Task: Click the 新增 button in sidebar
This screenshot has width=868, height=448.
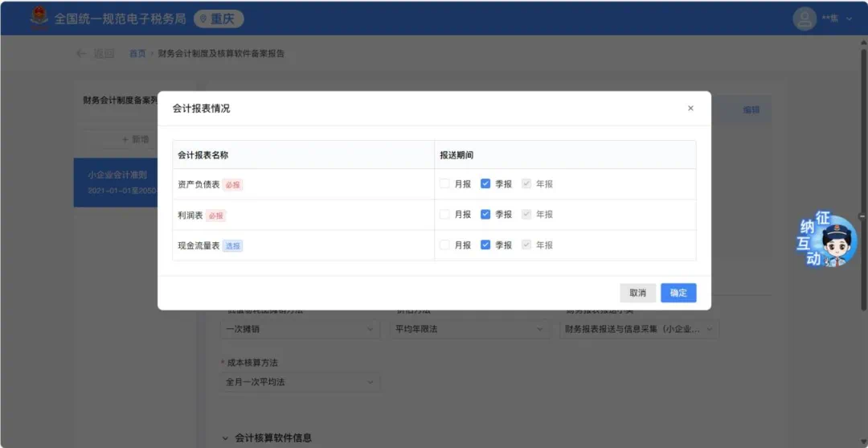Action: 136,140
